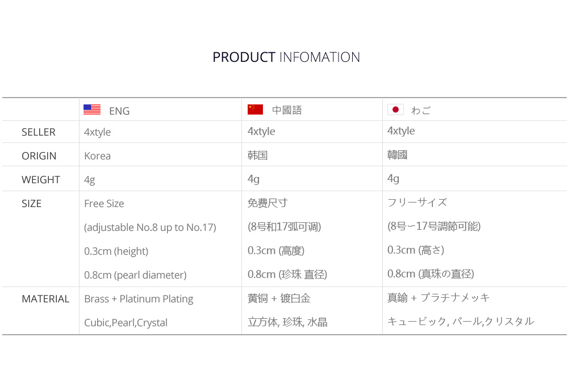Click the フリーサイズ text
This screenshot has height=392, width=568.
(x=417, y=203)
